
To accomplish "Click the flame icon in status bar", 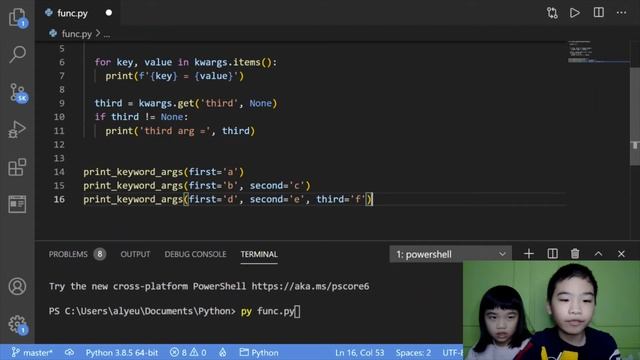I will click(x=222, y=352).
